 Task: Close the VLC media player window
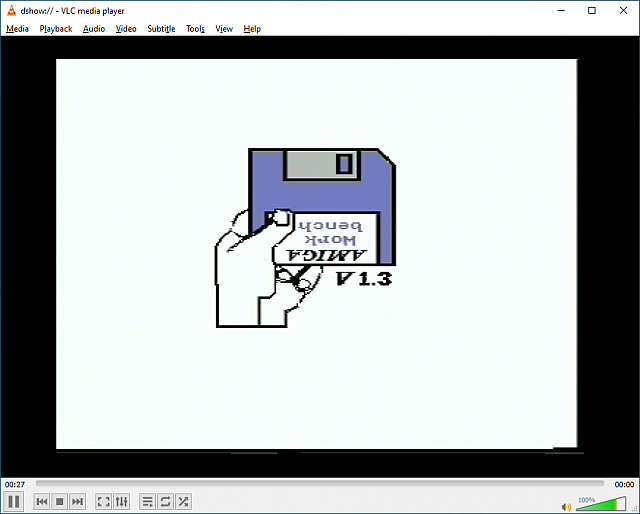623,11
